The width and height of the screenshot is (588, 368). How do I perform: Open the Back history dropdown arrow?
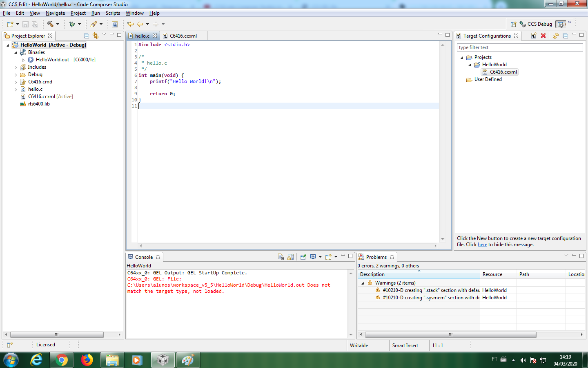(x=147, y=25)
